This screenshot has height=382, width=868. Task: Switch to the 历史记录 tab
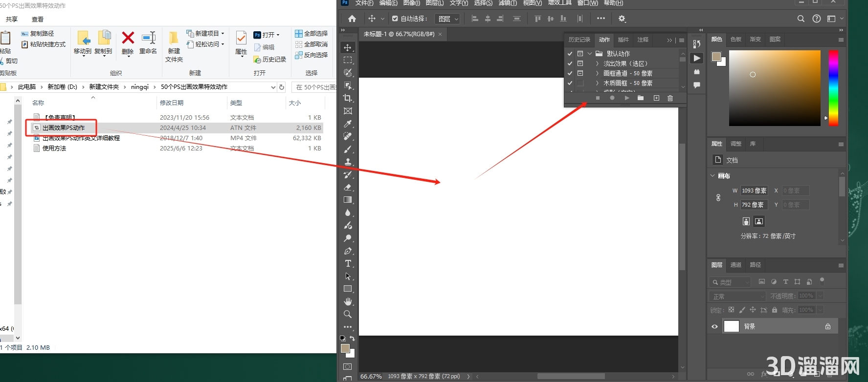point(579,40)
